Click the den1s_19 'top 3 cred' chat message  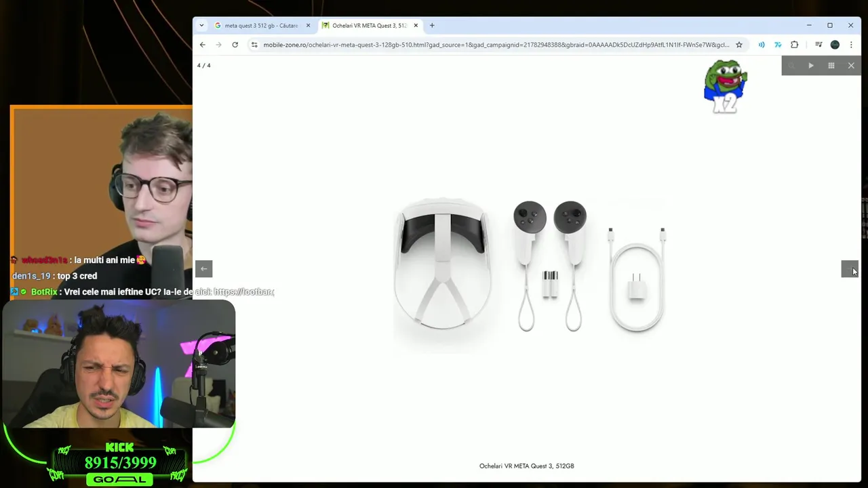(55, 276)
